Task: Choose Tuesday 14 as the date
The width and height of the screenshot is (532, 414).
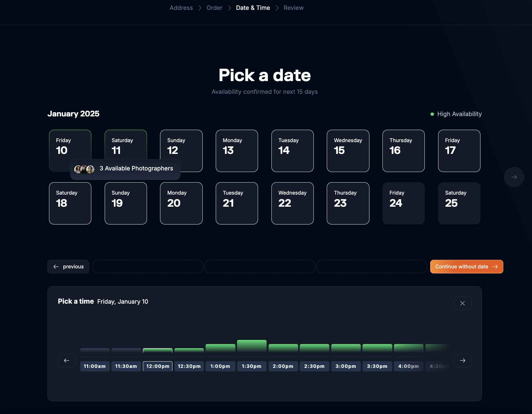Action: pyautogui.click(x=292, y=151)
